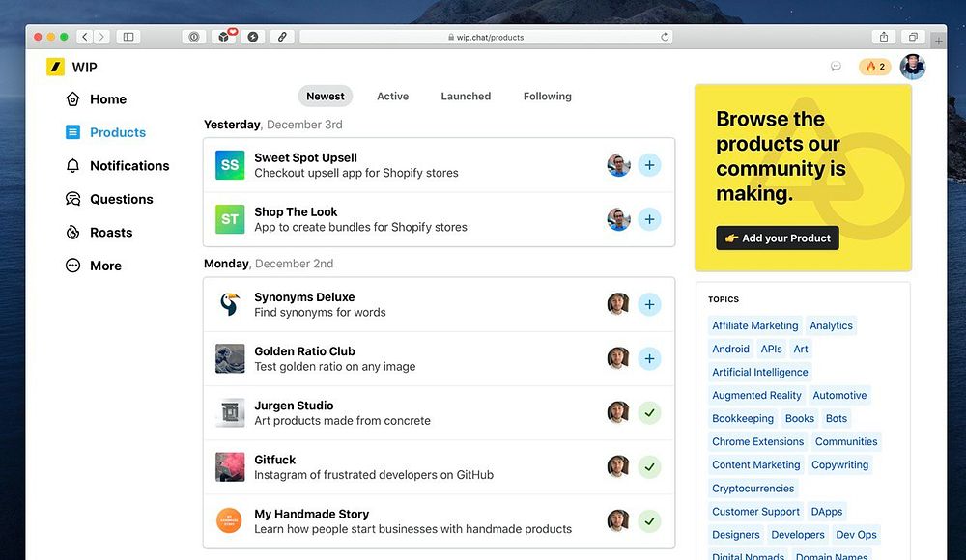
Task: Reload page with refresh icon
Action: pos(665,37)
